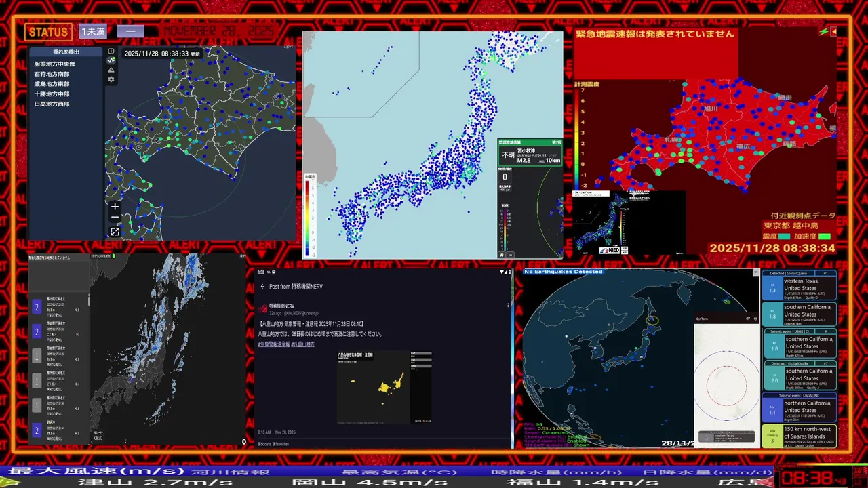Open the 八重山地方 warning map image in post
This screenshot has width=868, height=488.
(x=384, y=386)
